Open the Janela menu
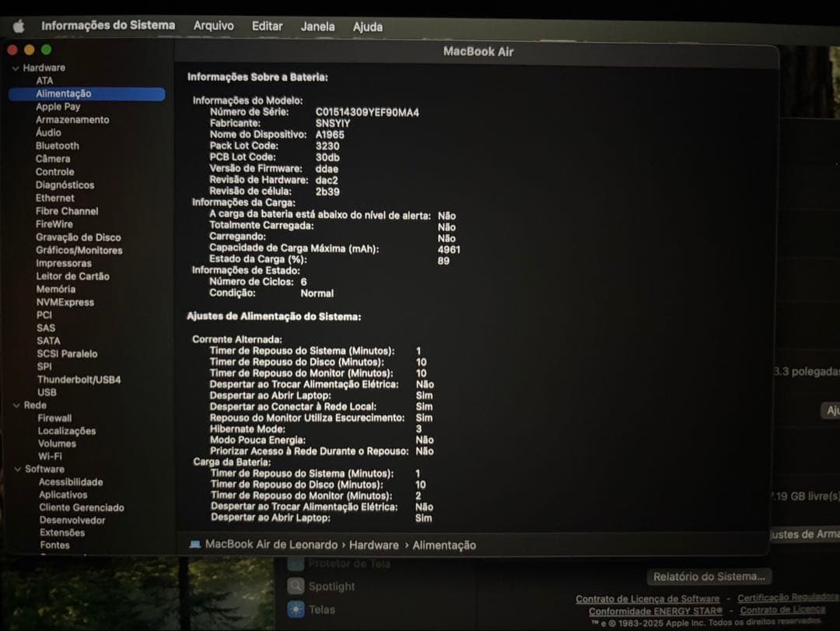Image resolution: width=840 pixels, height=631 pixels. pyautogui.click(x=317, y=26)
